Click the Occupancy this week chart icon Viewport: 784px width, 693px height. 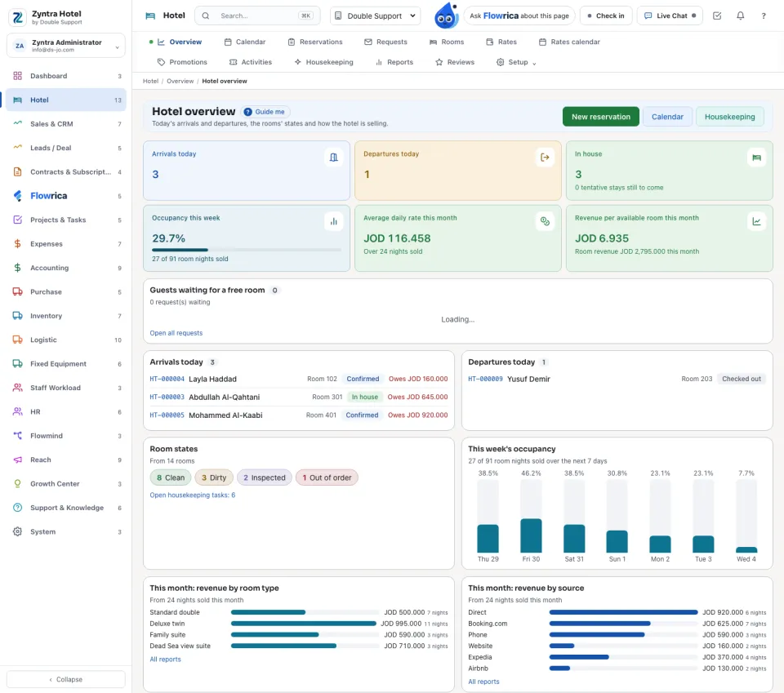pyautogui.click(x=333, y=221)
